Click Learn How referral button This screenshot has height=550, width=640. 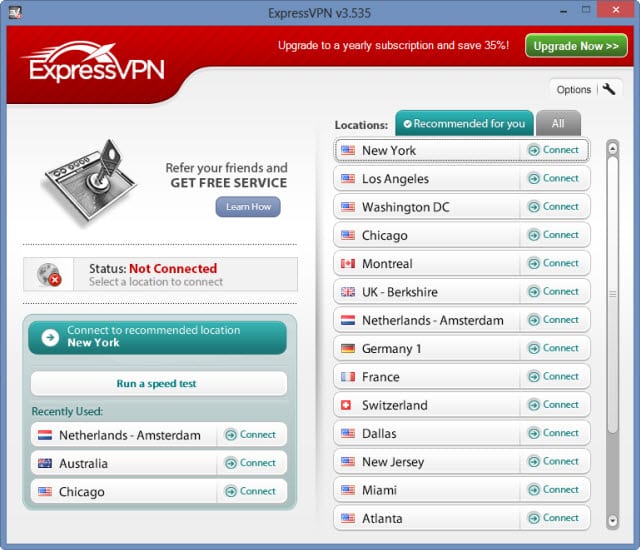point(248,207)
